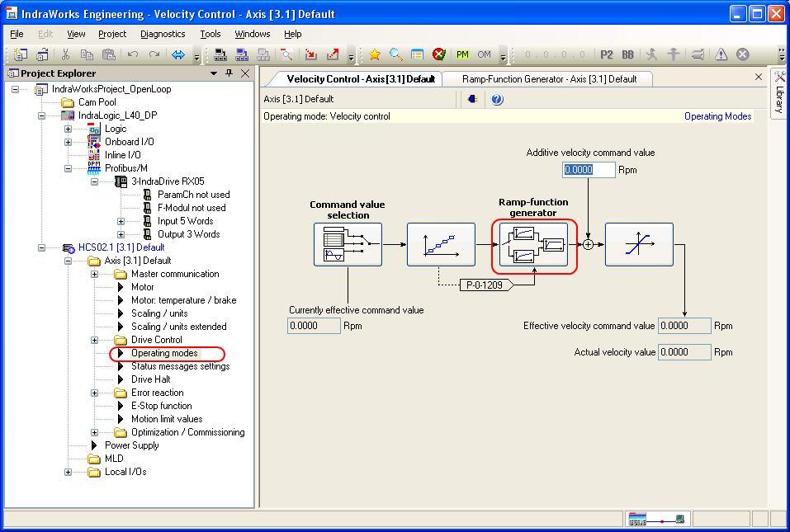Select the Drive Halt tree item
790x532 pixels.
pyautogui.click(x=150, y=379)
